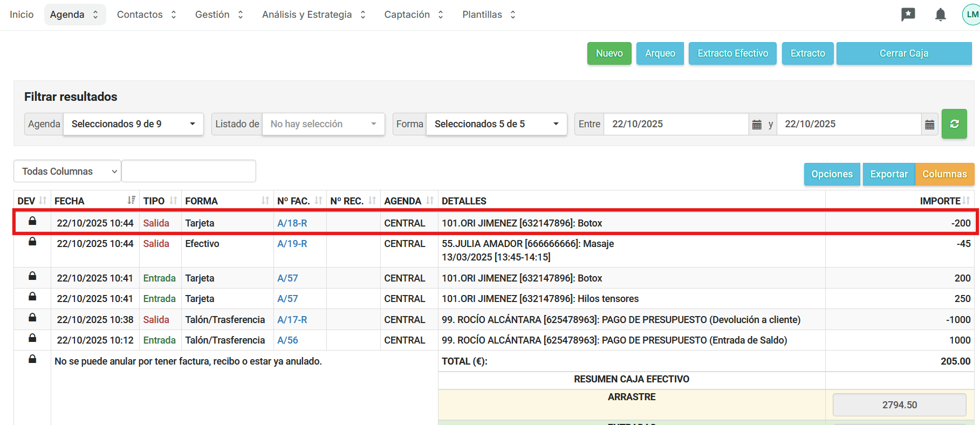Open the start date calendar picker icon

coord(757,125)
